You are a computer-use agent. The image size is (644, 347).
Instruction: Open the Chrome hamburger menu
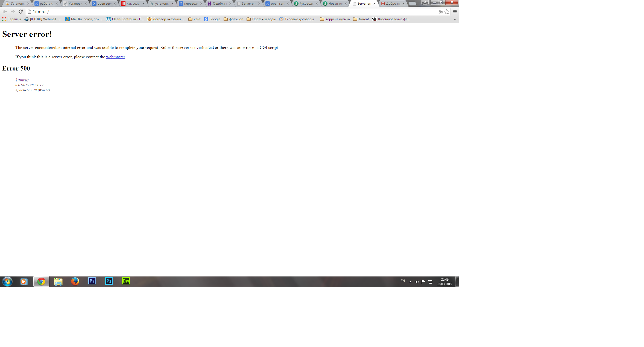pos(455,11)
